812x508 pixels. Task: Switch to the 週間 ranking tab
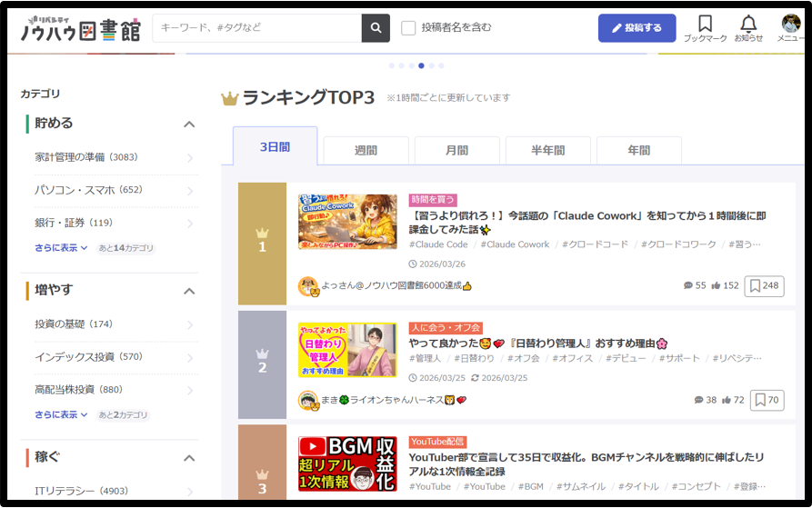pos(366,151)
